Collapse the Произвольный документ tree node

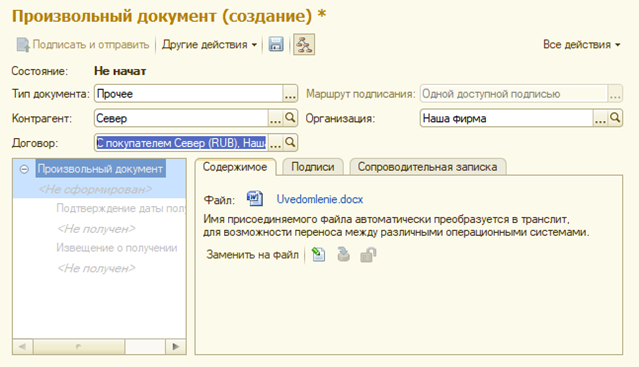click(x=24, y=169)
